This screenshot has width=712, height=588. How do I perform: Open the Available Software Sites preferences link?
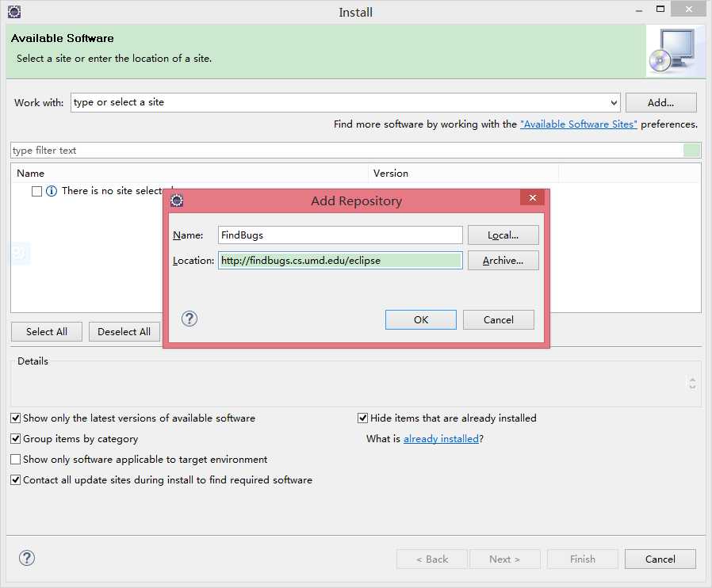pyautogui.click(x=579, y=124)
